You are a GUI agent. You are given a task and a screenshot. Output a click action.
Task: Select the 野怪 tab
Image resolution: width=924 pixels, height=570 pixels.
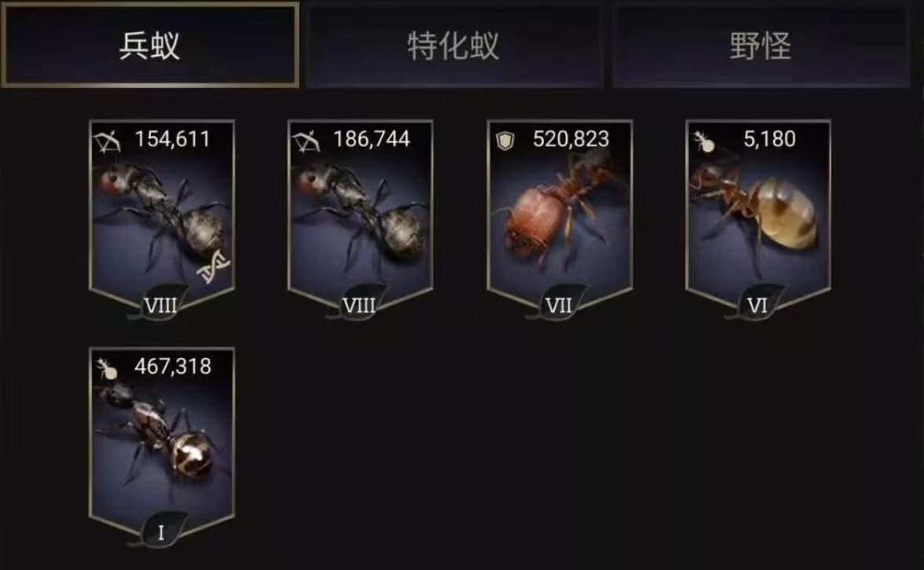[761, 46]
